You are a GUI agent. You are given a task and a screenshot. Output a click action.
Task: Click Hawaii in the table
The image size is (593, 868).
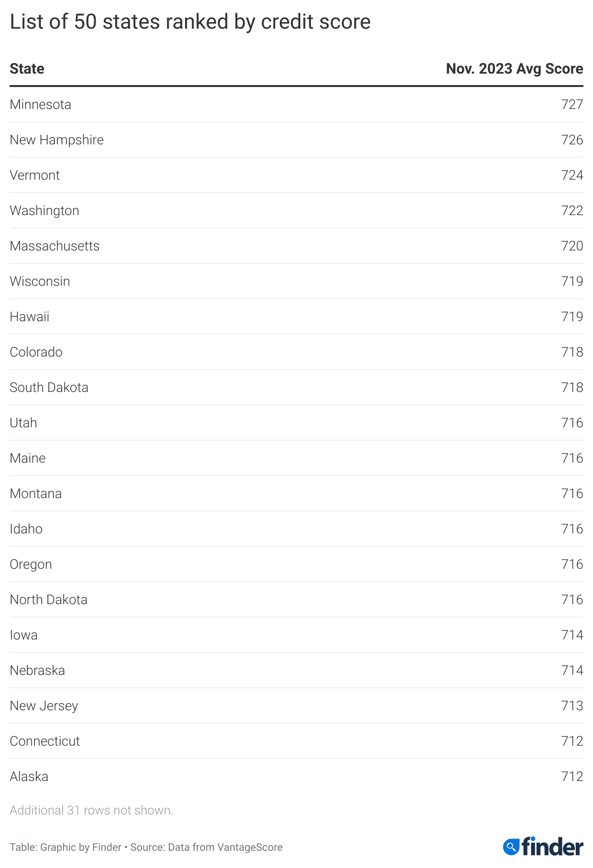[30, 317]
